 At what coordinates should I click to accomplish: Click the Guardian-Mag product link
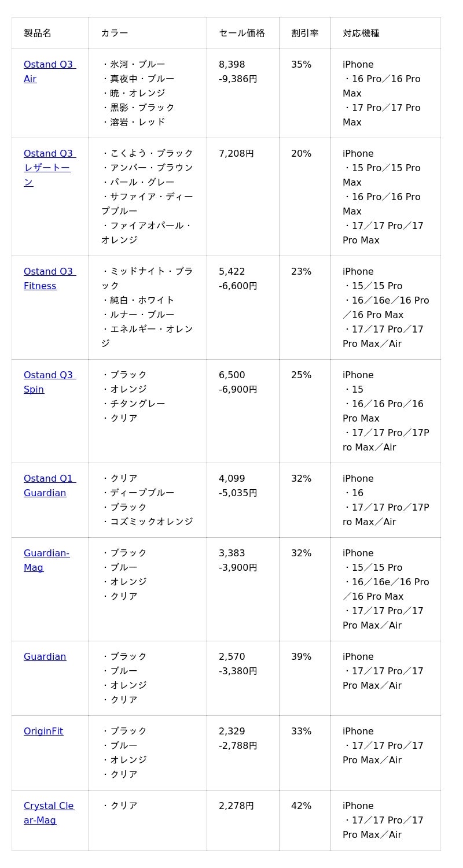(46, 553)
